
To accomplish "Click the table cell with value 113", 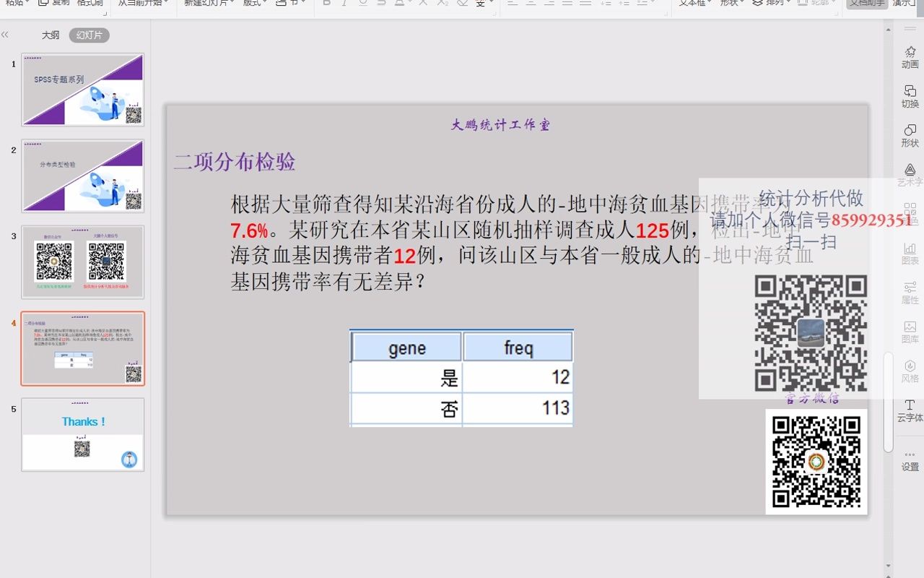I will pyautogui.click(x=518, y=409).
